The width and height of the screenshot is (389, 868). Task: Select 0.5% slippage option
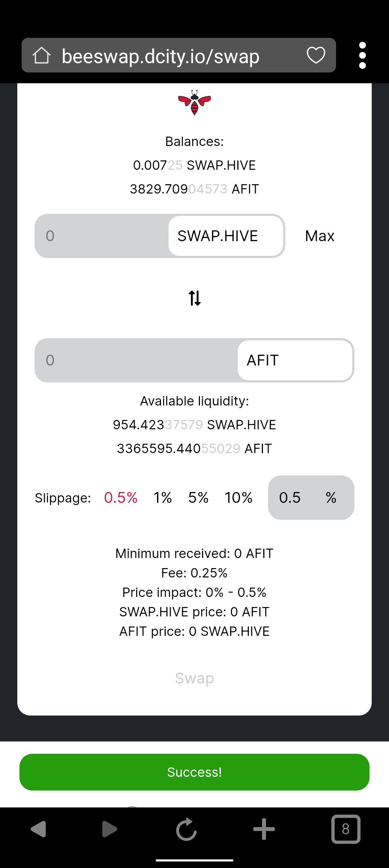tap(121, 498)
